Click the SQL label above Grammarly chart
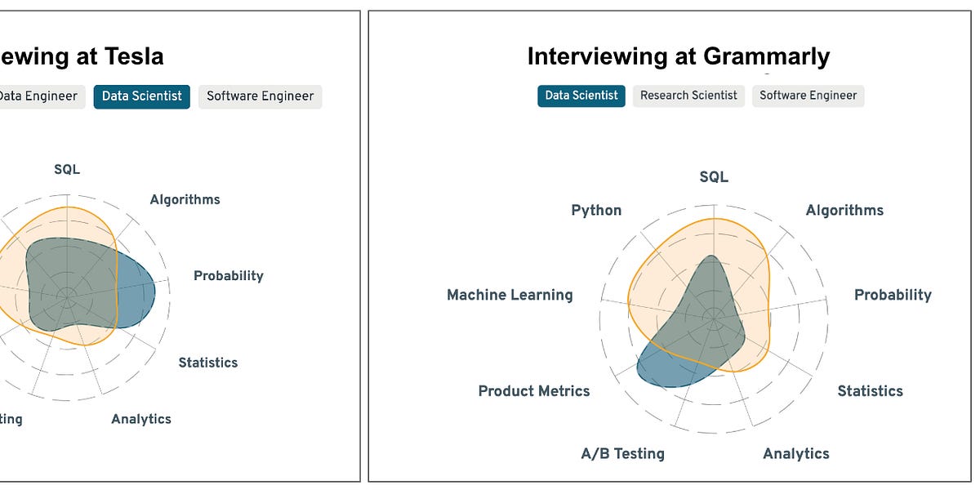The height and width of the screenshot is (490, 980). tap(714, 176)
